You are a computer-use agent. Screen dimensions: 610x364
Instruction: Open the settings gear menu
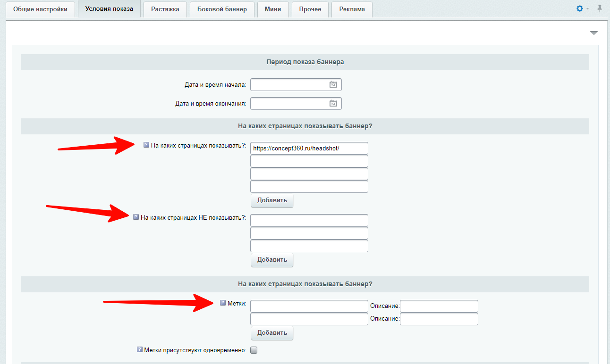click(x=580, y=8)
